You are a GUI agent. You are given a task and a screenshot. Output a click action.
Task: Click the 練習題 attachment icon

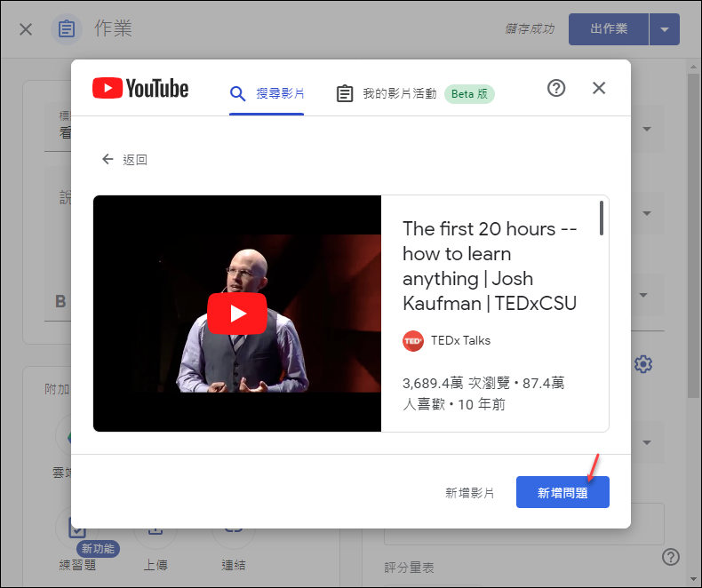pos(77,530)
